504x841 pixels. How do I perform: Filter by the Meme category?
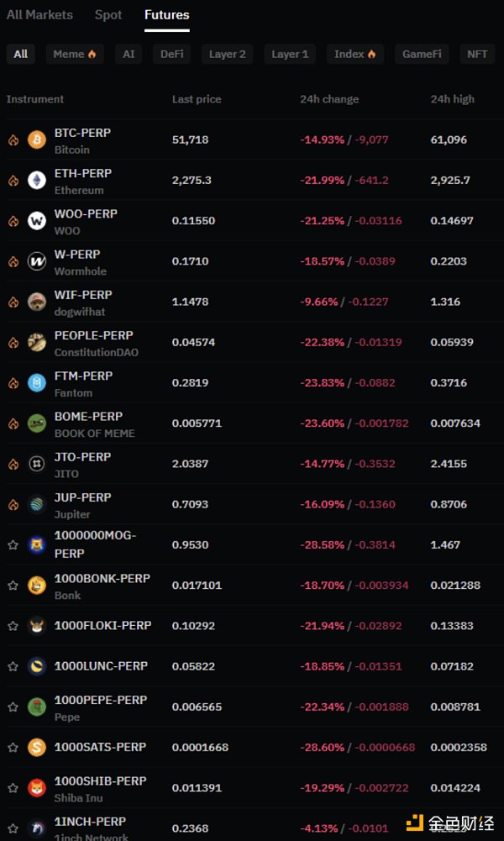(x=75, y=54)
